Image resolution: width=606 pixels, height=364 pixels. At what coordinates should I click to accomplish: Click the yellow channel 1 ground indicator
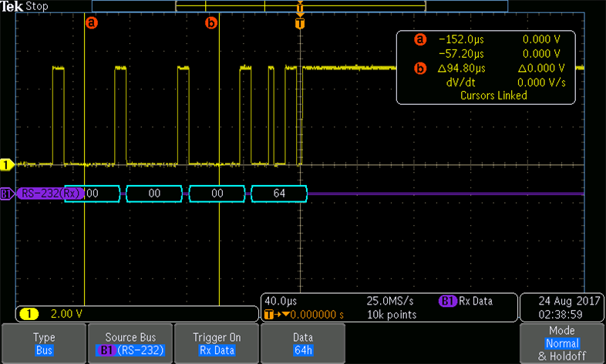tap(7, 164)
